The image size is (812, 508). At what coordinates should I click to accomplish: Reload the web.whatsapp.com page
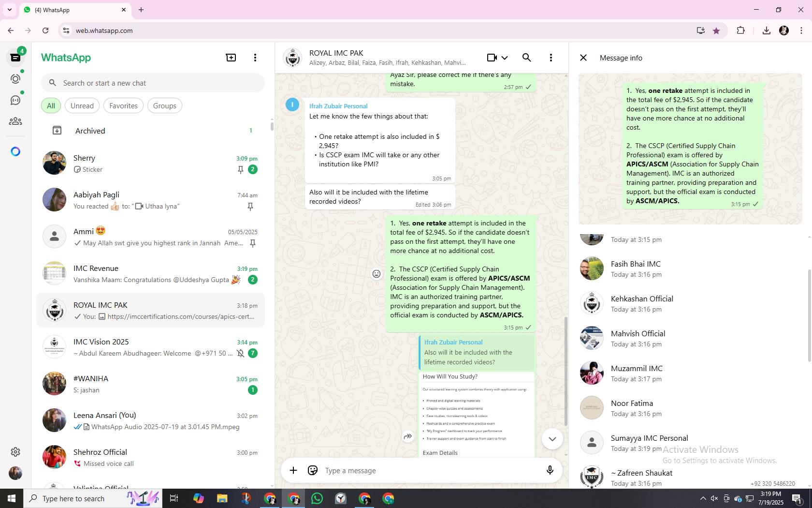pos(45,30)
